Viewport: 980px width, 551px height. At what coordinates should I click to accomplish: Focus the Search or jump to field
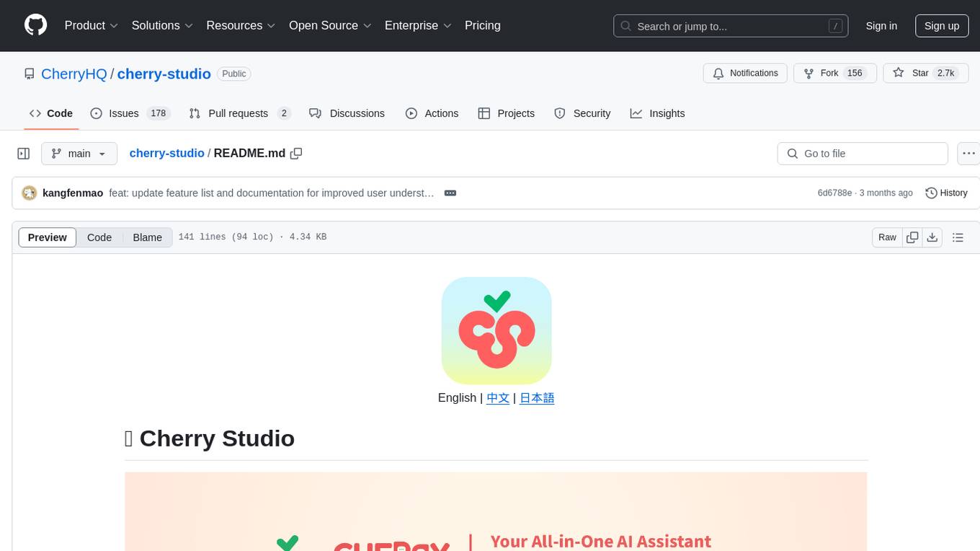point(730,26)
